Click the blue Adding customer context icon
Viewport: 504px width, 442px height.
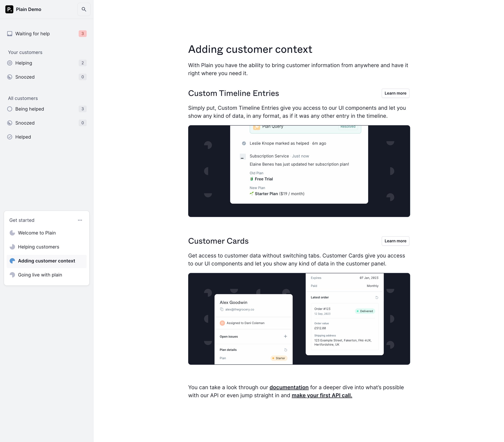coord(12,261)
